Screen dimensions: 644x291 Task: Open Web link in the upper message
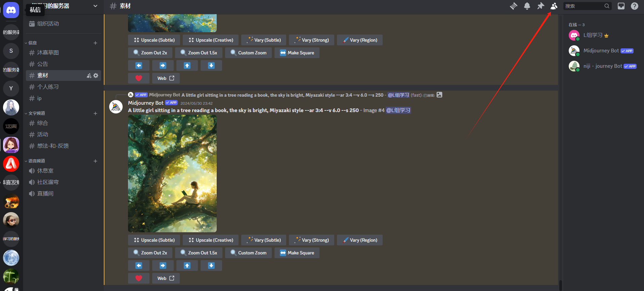tap(166, 78)
